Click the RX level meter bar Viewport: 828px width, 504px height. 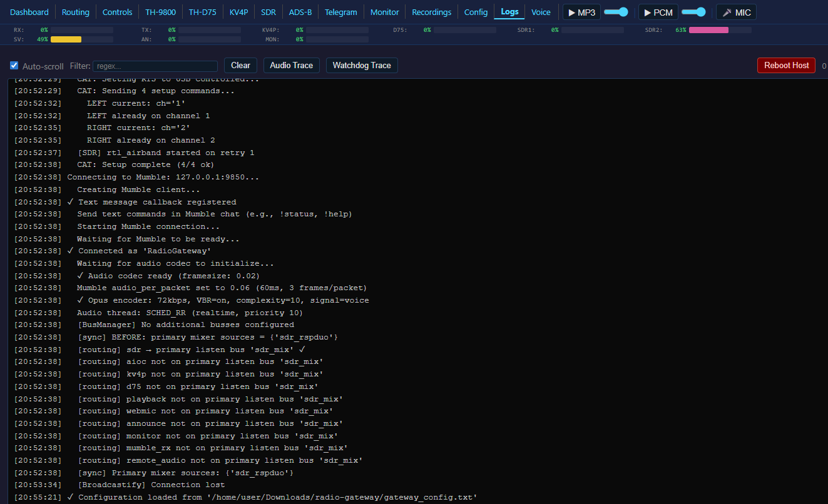(82, 30)
